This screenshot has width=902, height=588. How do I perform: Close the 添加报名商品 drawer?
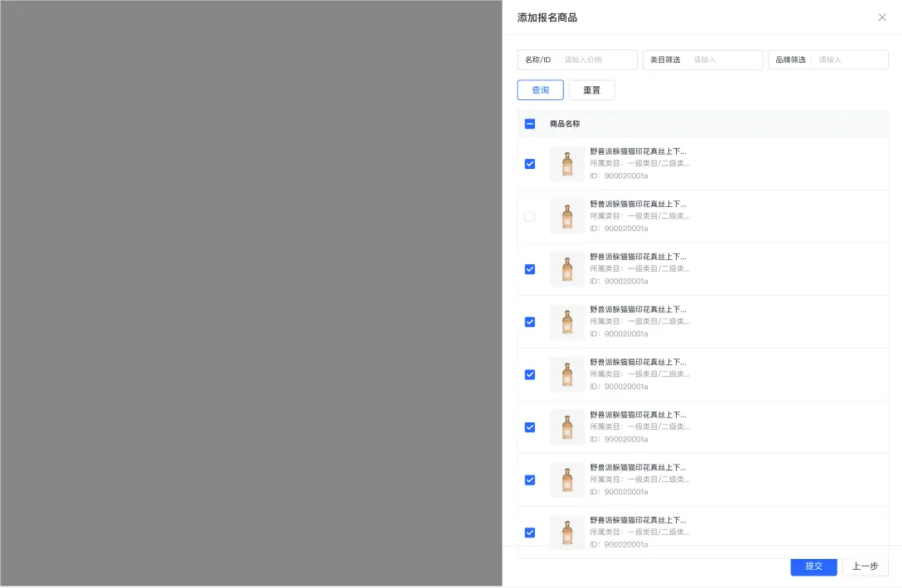pyautogui.click(x=882, y=17)
